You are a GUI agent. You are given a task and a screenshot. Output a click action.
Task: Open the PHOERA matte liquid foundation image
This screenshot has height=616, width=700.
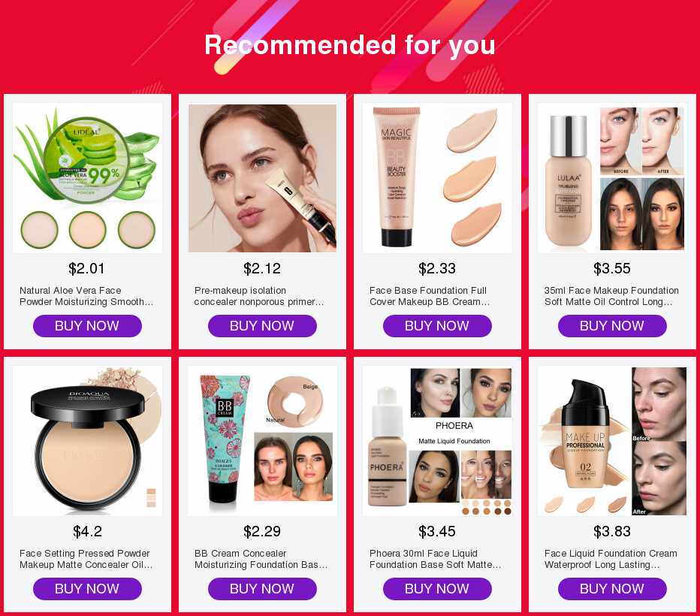coord(437,441)
